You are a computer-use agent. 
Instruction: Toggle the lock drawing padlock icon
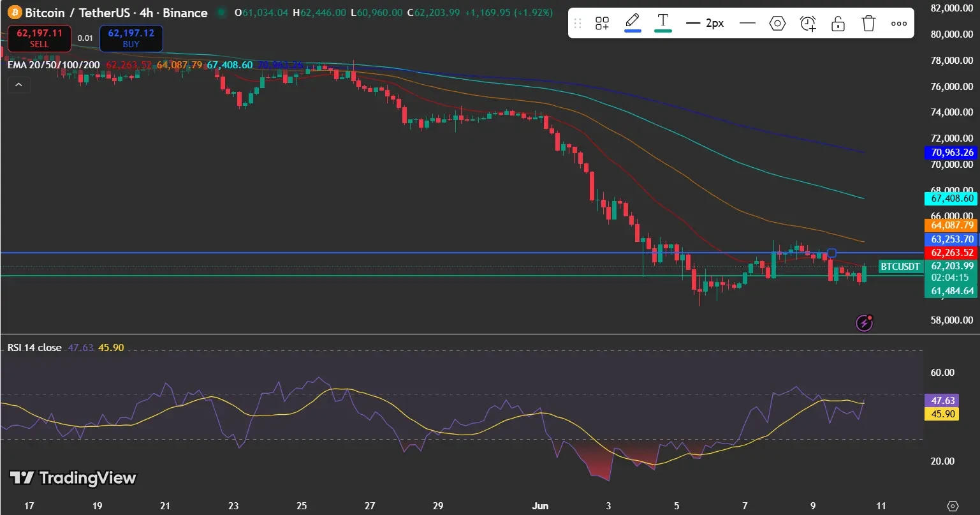(838, 24)
